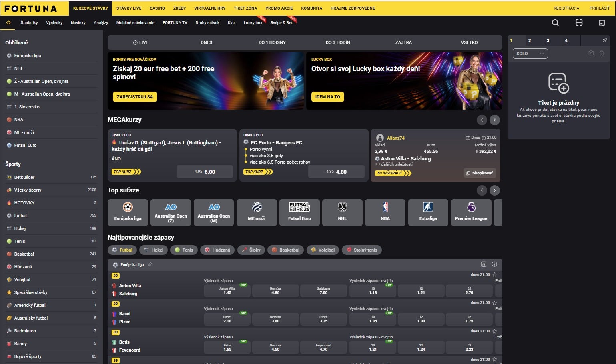This screenshot has width=616, height=364.
Task: Select the Premier League competition tile
Action: point(471,213)
